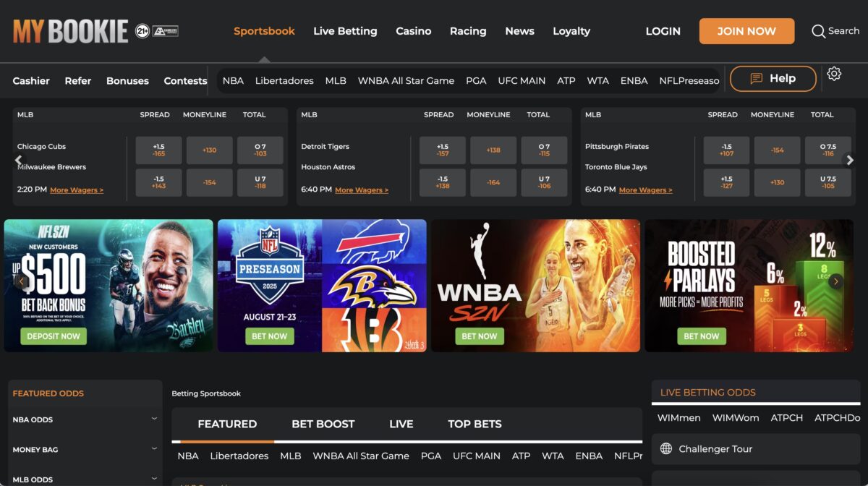Click the MyBookie logo
This screenshot has height=486, width=868.
coord(70,31)
